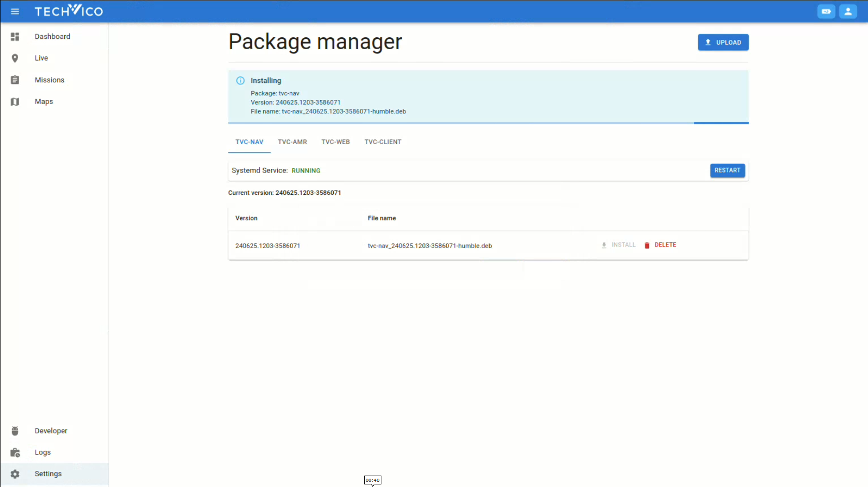Image resolution: width=868 pixels, height=487 pixels.
Task: Click the Missions clipboard icon
Action: [x=15, y=80]
